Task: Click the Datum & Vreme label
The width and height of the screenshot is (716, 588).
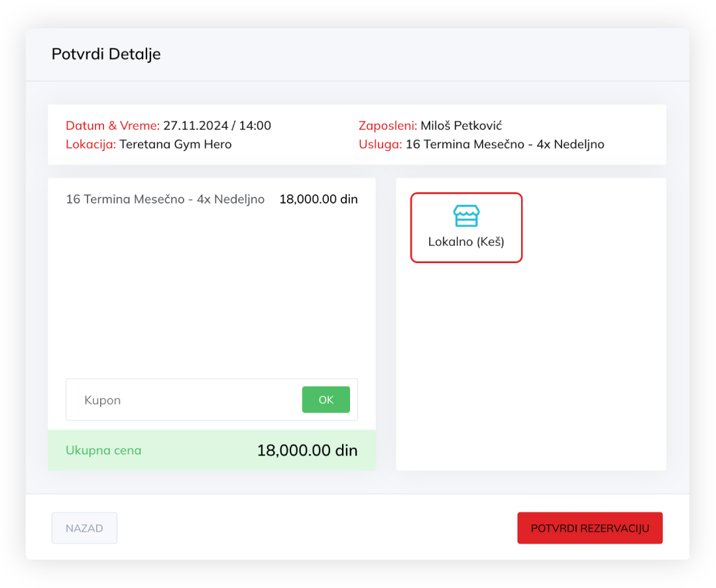Action: pyautogui.click(x=113, y=125)
